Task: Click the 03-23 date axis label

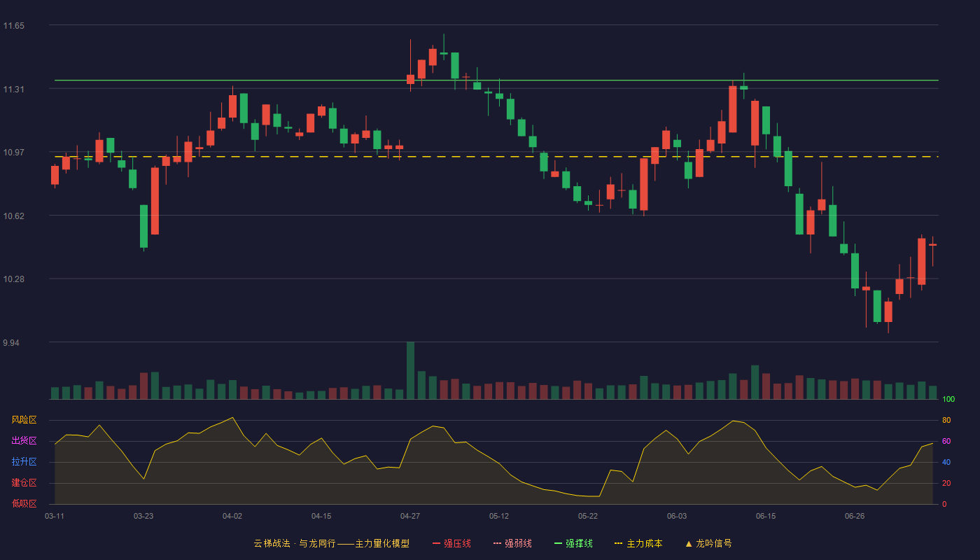Action: [143, 516]
